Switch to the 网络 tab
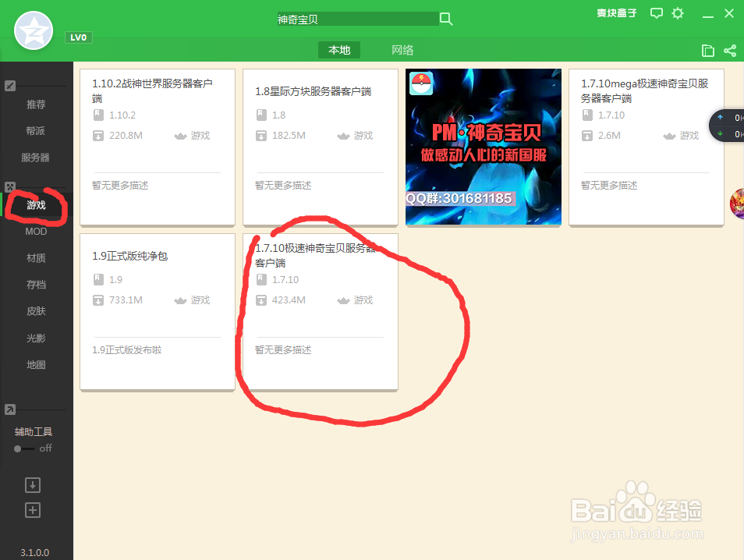Viewport: 744px width, 560px height. (x=402, y=49)
